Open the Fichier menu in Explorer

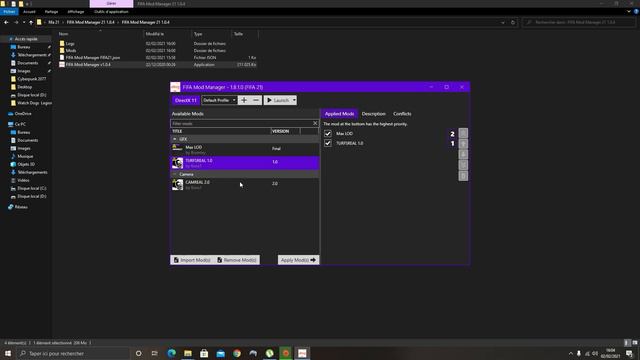tap(9, 12)
